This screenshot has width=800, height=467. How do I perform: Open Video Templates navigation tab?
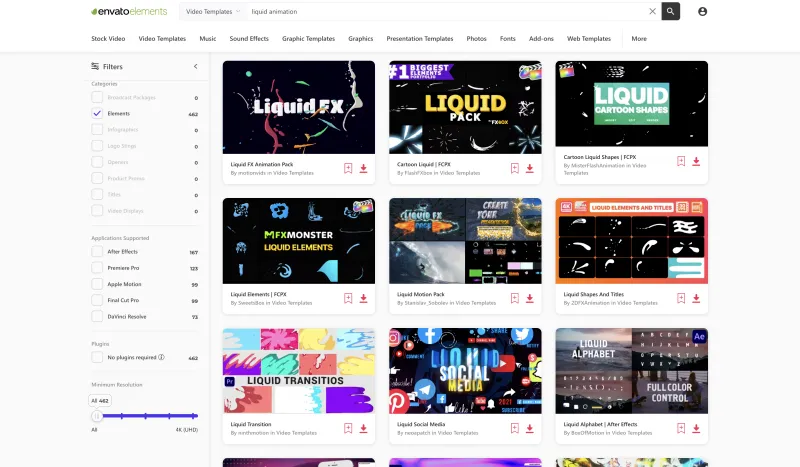coord(162,39)
